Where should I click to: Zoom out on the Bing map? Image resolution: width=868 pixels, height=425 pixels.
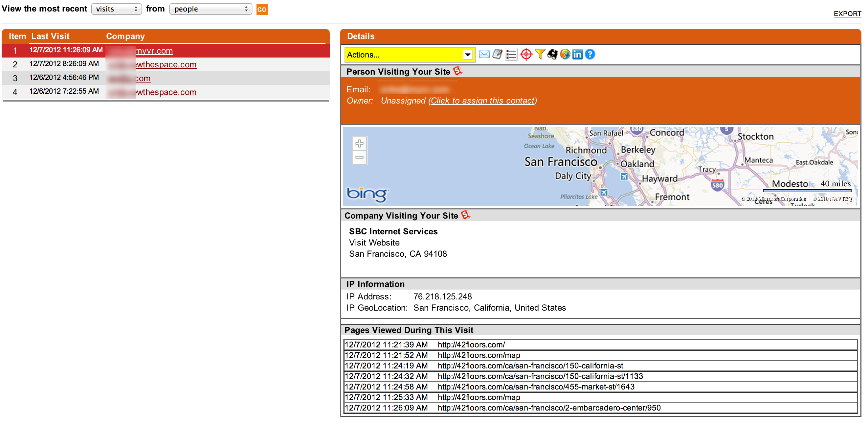[359, 157]
